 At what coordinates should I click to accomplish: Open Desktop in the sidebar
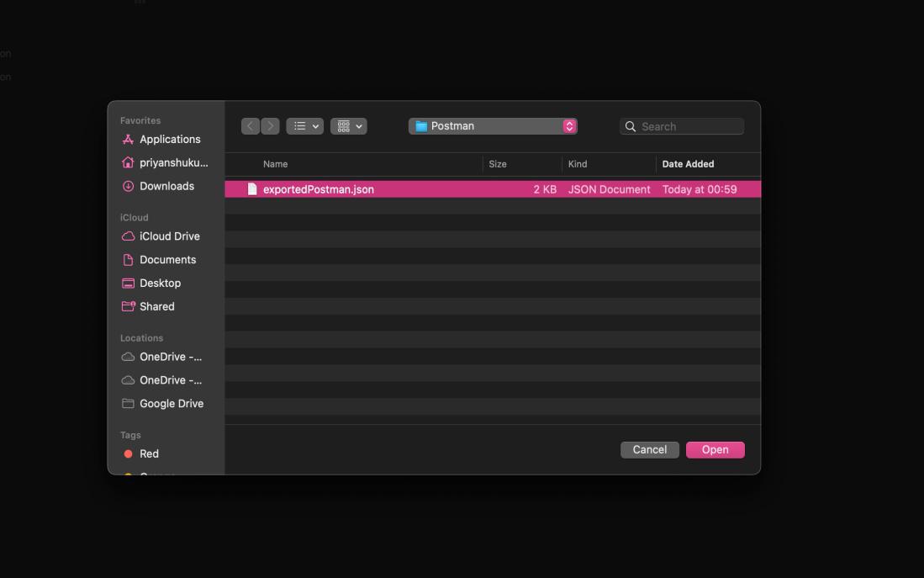(x=161, y=283)
